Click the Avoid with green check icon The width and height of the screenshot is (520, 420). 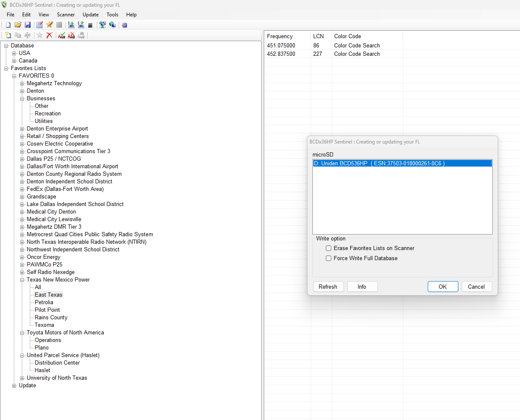click(62, 35)
